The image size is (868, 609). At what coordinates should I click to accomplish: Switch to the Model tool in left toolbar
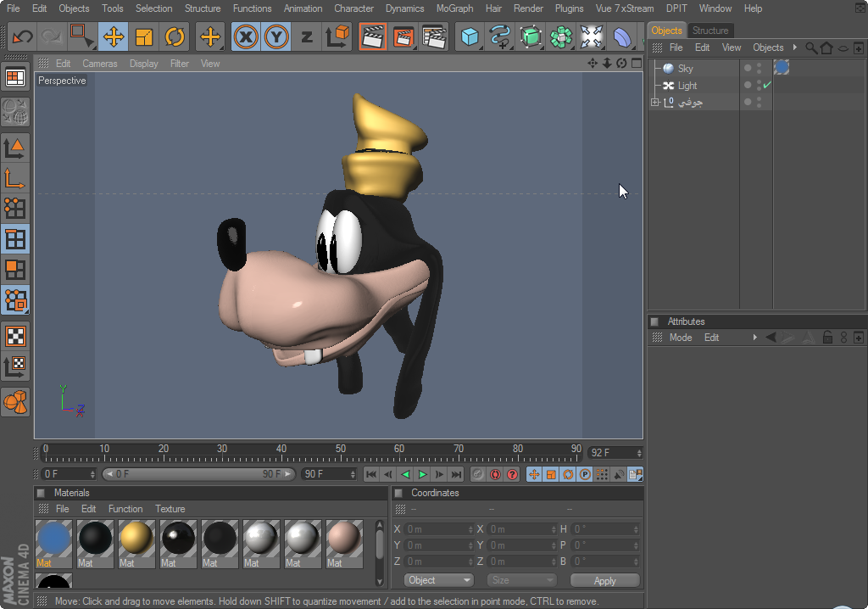click(x=15, y=148)
